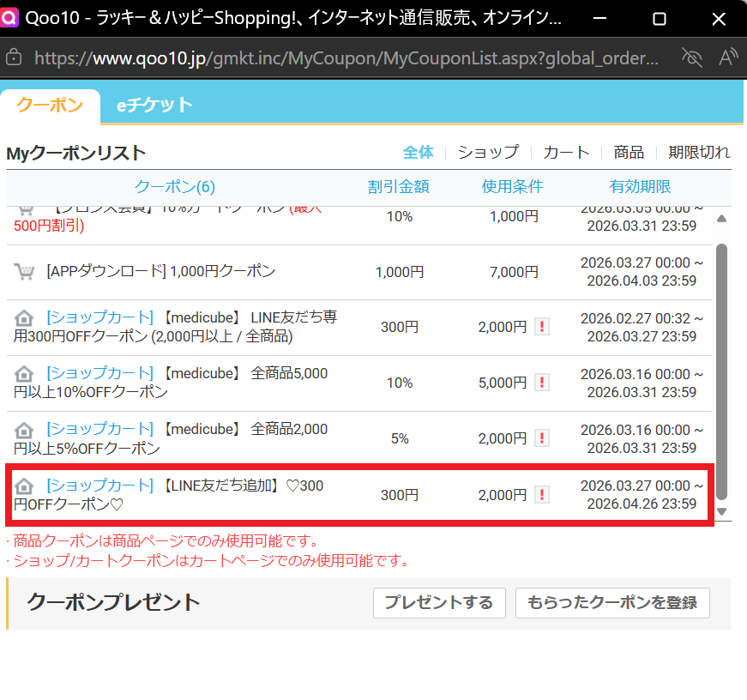Click shop icon beside 5%OFF medicube coupon

(x=25, y=430)
